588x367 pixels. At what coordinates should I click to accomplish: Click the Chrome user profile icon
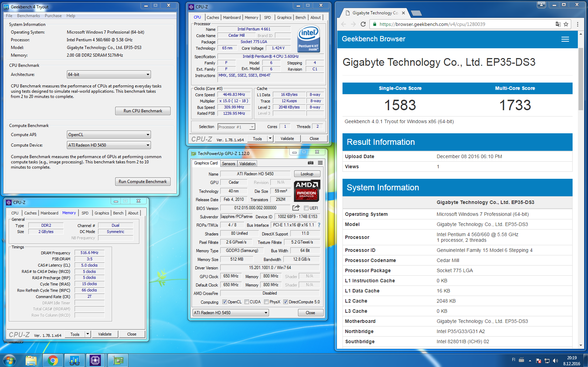[541, 5]
